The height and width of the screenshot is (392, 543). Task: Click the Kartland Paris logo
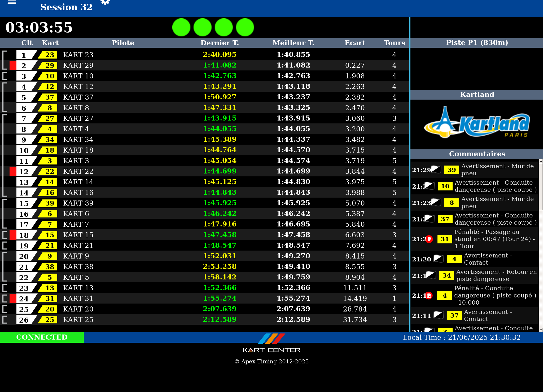(x=477, y=123)
